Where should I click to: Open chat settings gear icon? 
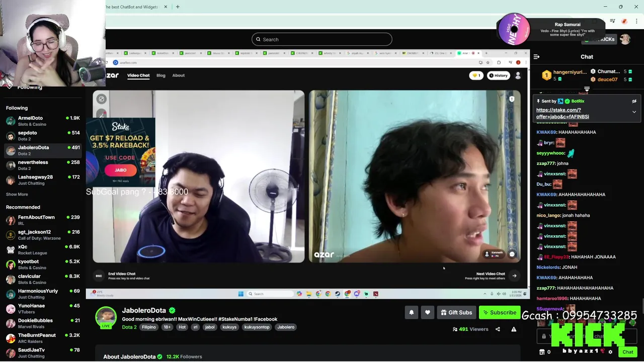click(x=610, y=352)
